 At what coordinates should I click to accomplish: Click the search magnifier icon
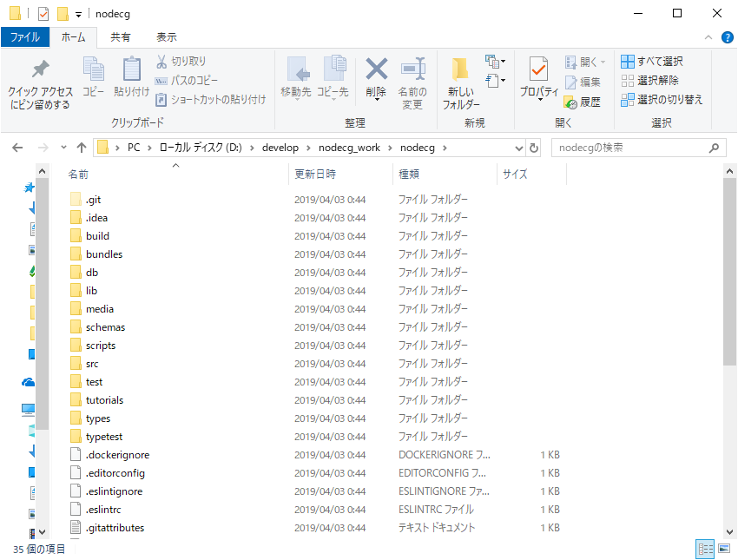714,148
